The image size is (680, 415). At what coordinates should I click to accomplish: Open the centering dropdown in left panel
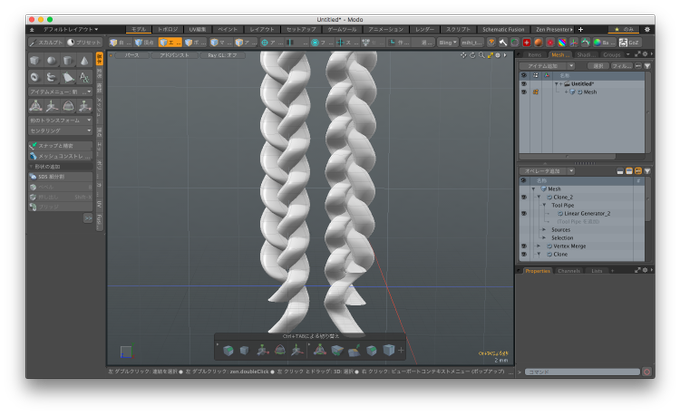click(60, 131)
